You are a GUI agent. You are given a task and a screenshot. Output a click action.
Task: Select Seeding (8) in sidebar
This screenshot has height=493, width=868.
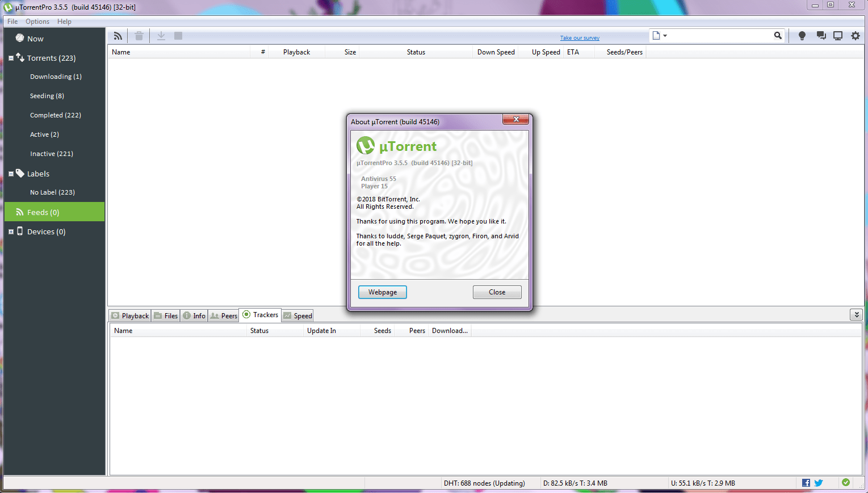(x=47, y=96)
